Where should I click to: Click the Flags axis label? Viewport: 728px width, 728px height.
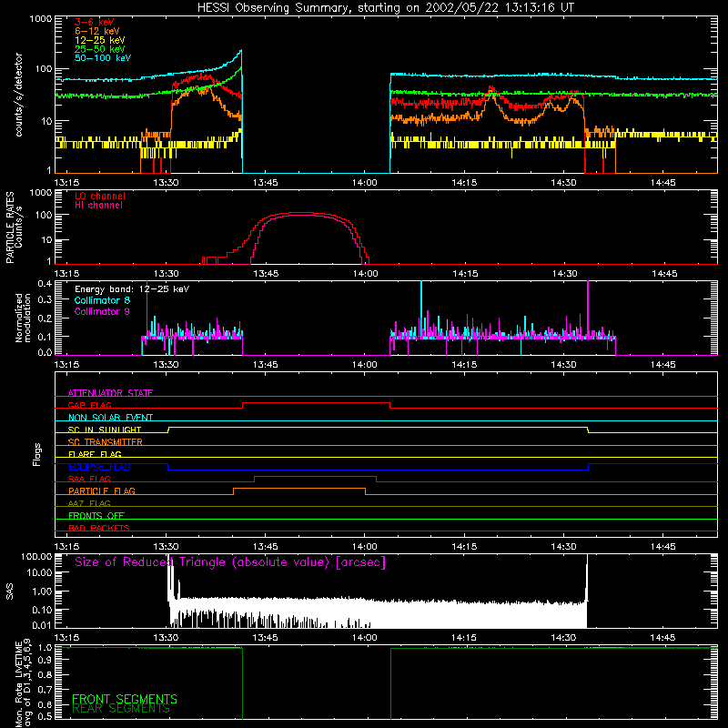37,454
